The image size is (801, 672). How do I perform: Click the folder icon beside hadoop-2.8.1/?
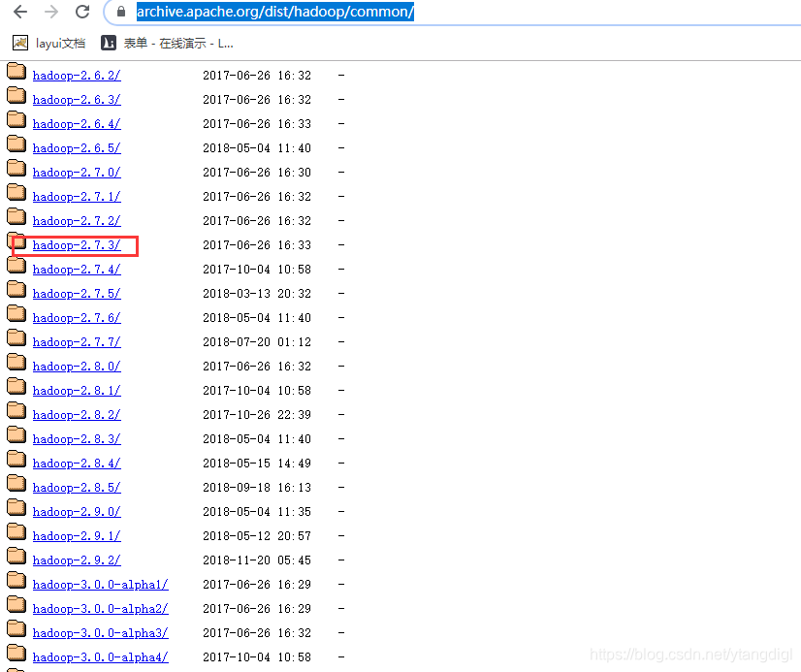tap(16, 386)
